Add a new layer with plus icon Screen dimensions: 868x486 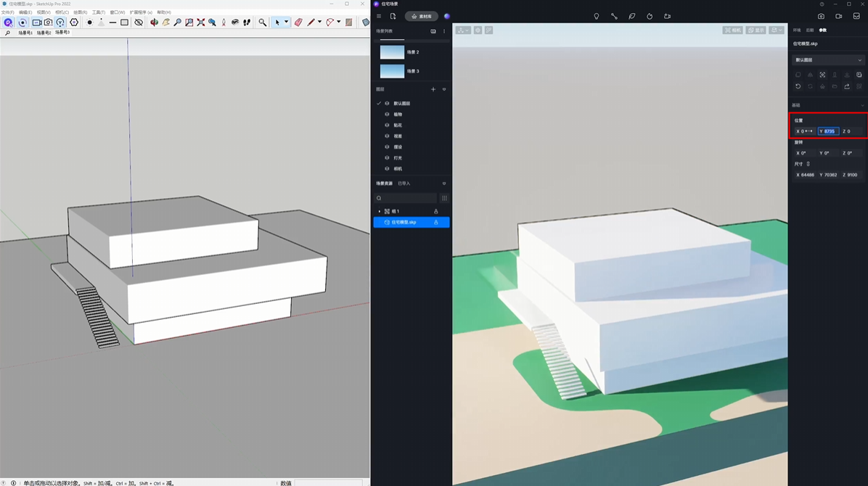point(433,89)
